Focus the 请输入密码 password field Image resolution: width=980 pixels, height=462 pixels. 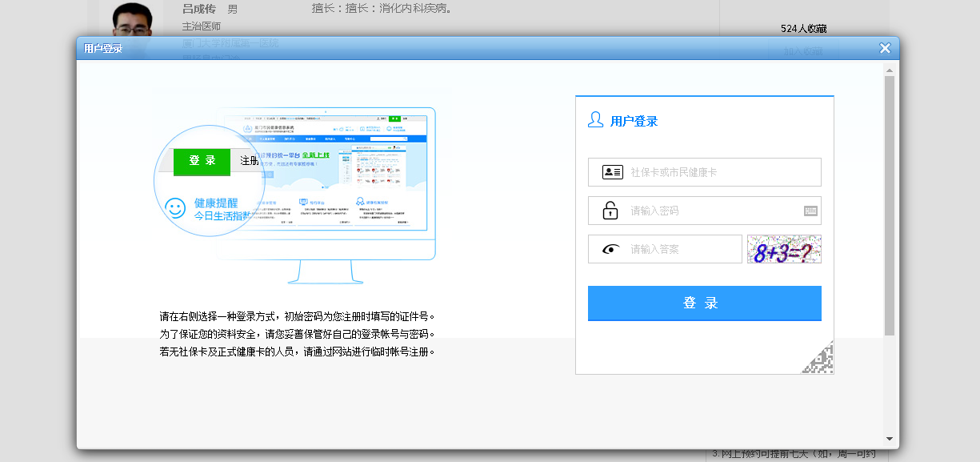tap(712, 211)
